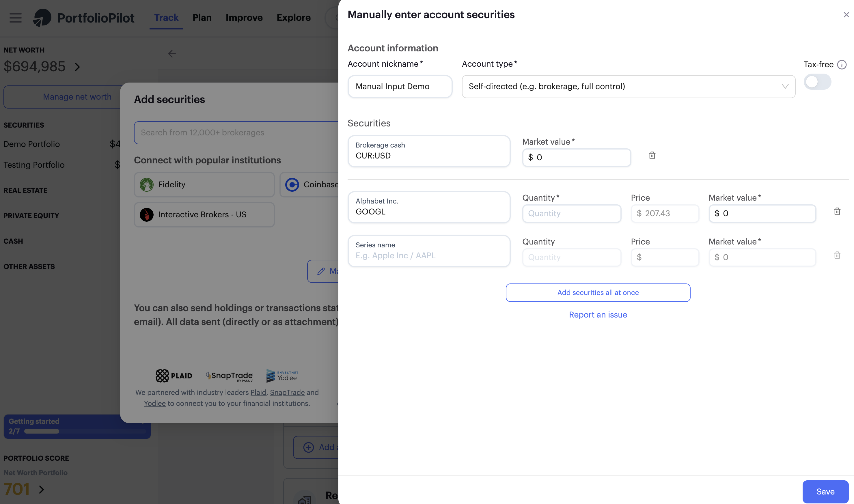Click the Envestnet Yodlee logo
Screen dimensions: 854x504
[282, 376]
